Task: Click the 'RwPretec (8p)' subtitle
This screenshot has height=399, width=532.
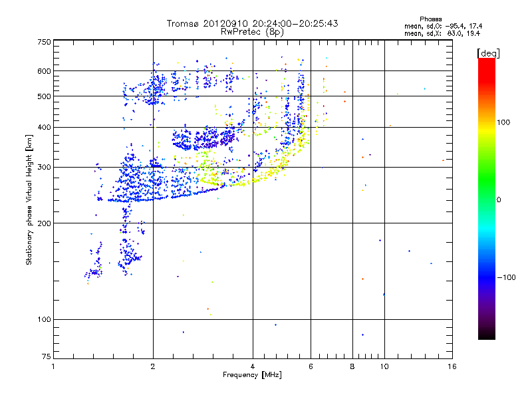Action: [252, 32]
